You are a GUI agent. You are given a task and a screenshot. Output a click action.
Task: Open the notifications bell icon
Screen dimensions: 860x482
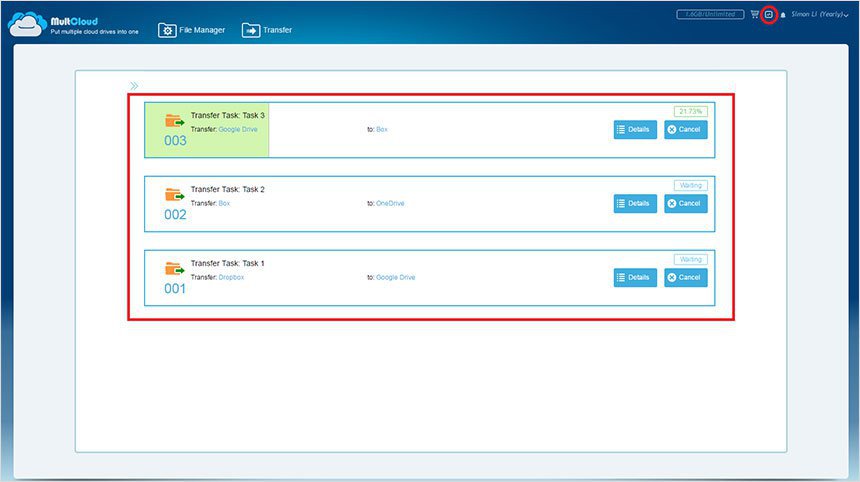point(783,15)
